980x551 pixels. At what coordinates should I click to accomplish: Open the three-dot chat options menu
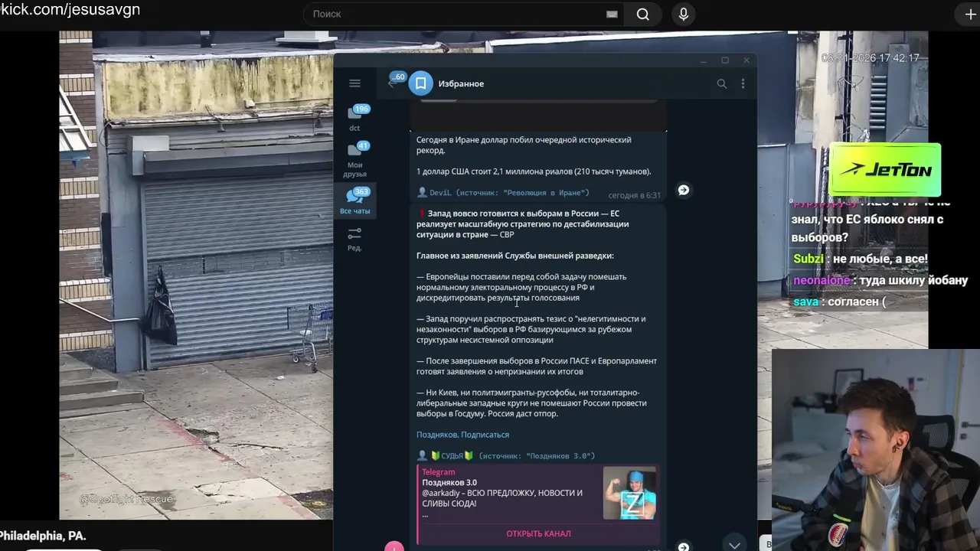click(743, 83)
